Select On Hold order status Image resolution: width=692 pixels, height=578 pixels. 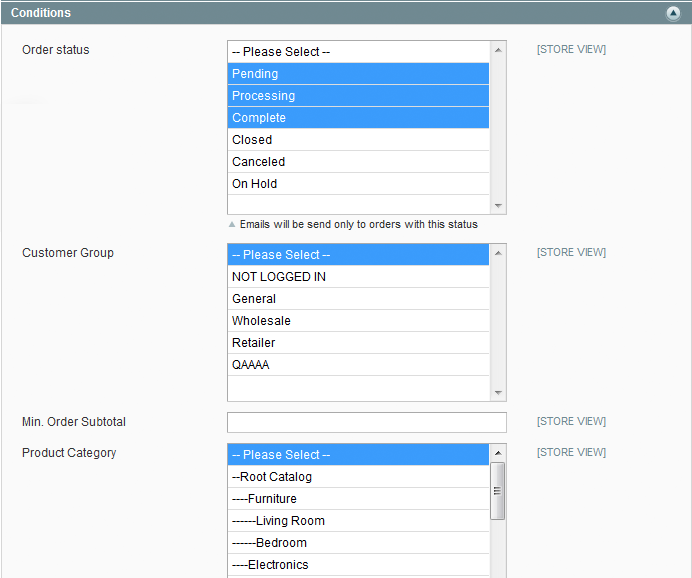pos(358,184)
